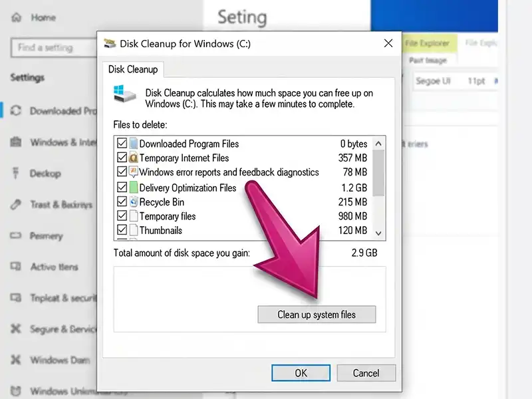Click the Pesmery sidebar icon
532x399 pixels.
pos(15,235)
